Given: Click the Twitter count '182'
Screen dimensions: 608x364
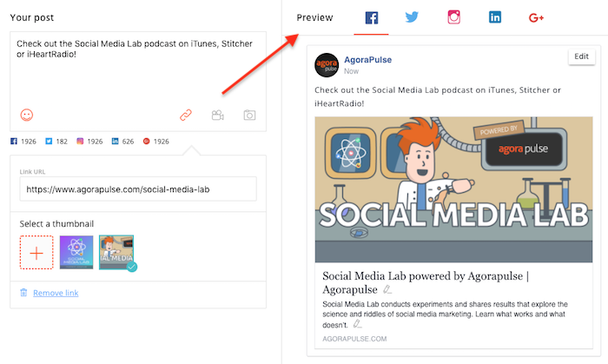Looking at the screenshot, I should (62, 142).
